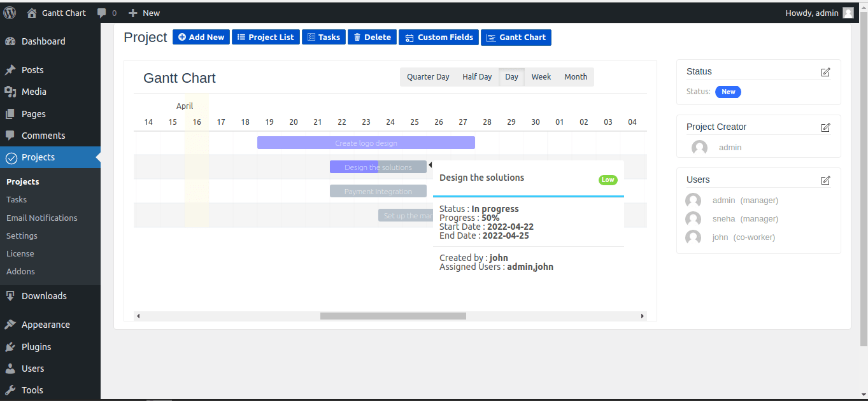Open the WordPress logo menu
The image size is (868, 401).
[9, 12]
